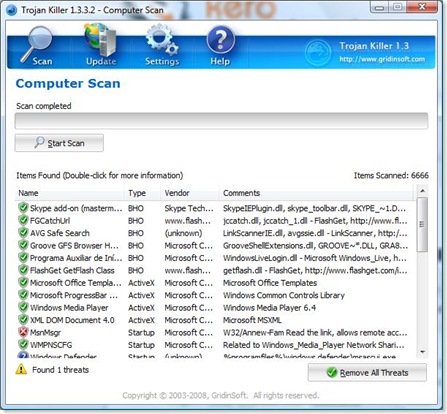Click the green shield icon for FGCatchUrl
Viewport: 447px width, 414px height.
pos(23,220)
